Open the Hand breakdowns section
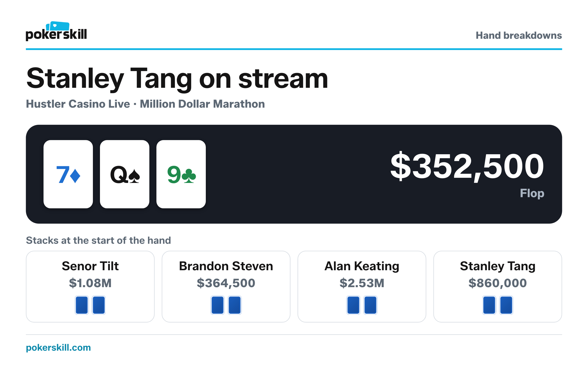Image resolution: width=588 pixels, height=372 pixels. pos(519,35)
